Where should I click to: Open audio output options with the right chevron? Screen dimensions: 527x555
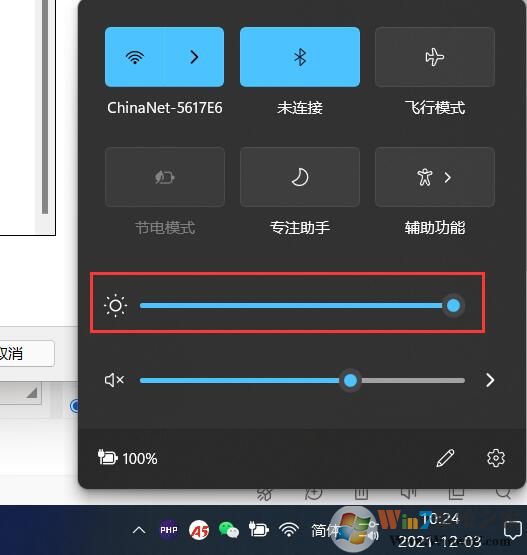(490, 380)
